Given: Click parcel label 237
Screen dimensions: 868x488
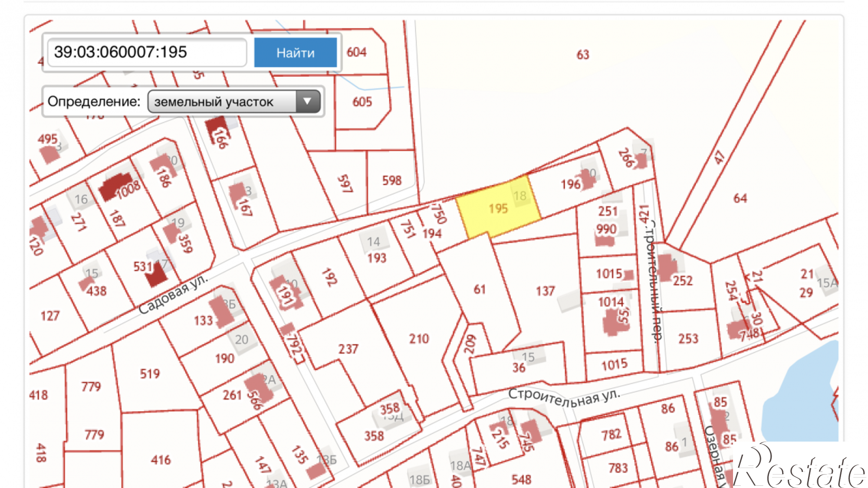Looking at the screenshot, I should (x=348, y=349).
